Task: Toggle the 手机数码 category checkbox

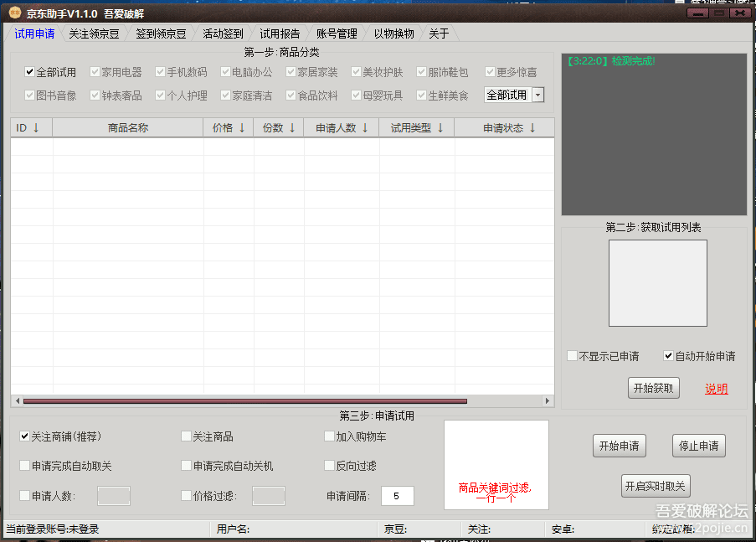Action: [161, 72]
